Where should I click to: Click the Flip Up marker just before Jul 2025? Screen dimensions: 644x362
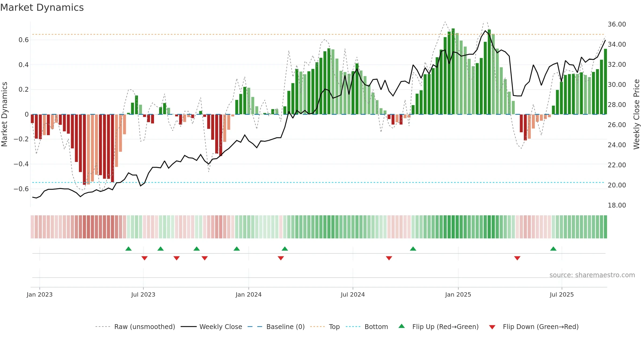(553, 249)
